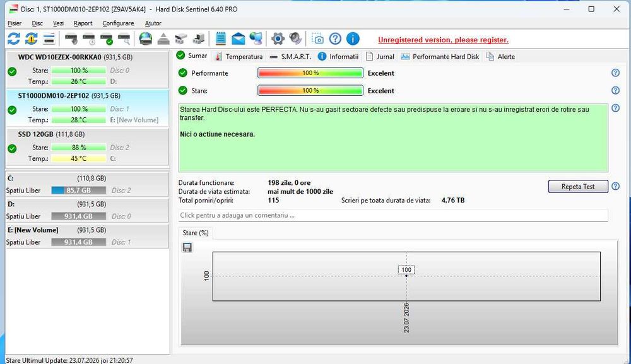Click the first gray drive connector icon
Image resolution: width=631 pixels, height=364 pixels.
click(181, 39)
